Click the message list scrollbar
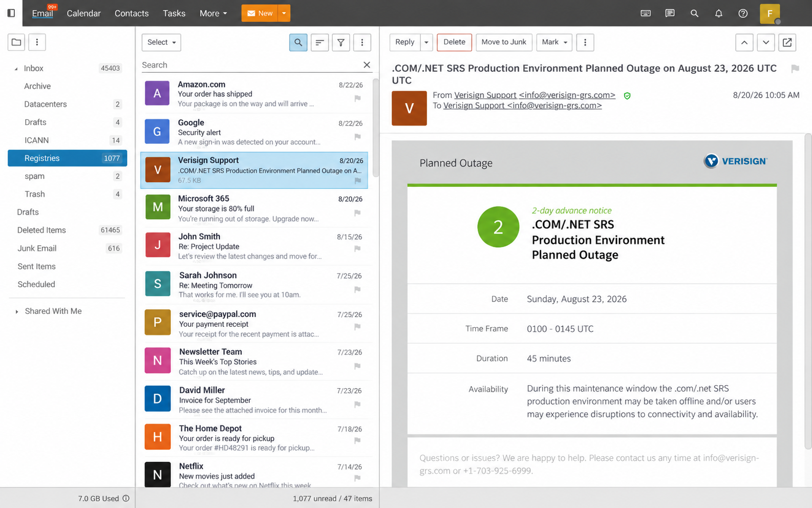 (x=376, y=127)
